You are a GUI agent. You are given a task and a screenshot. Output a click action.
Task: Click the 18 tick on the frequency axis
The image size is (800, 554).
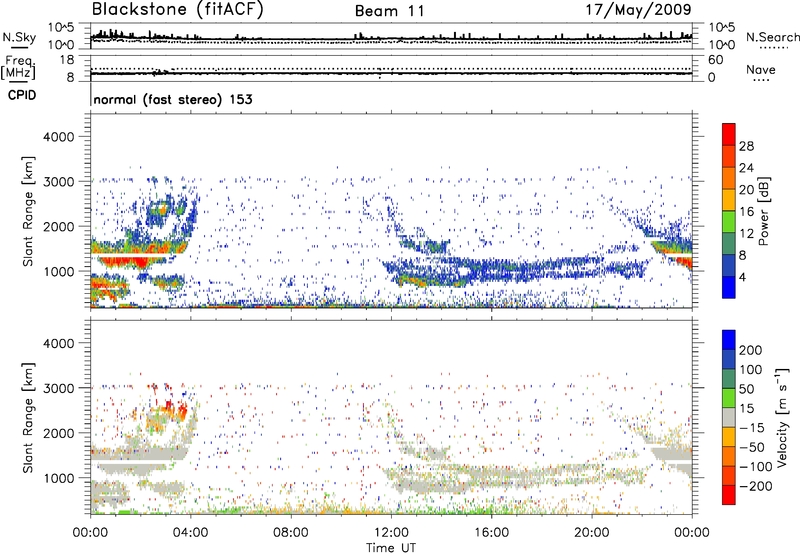(67, 60)
